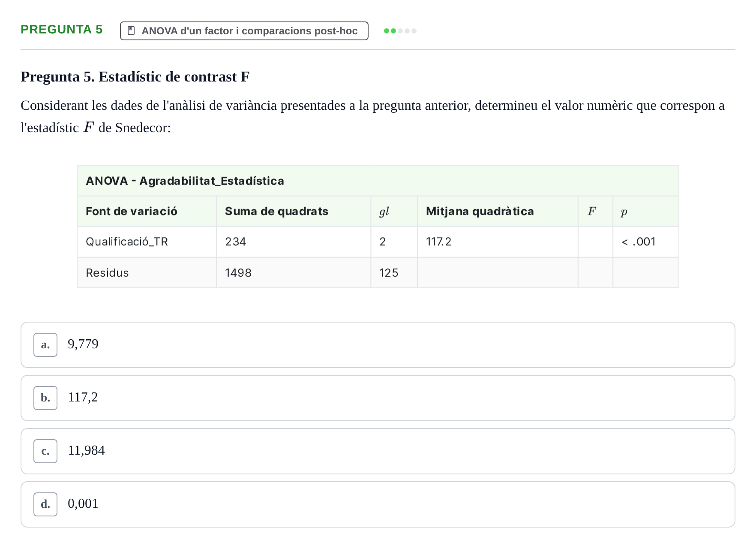Click the empty F cell for Qualificació_TR
This screenshot has height=549, width=756.
pos(595,242)
